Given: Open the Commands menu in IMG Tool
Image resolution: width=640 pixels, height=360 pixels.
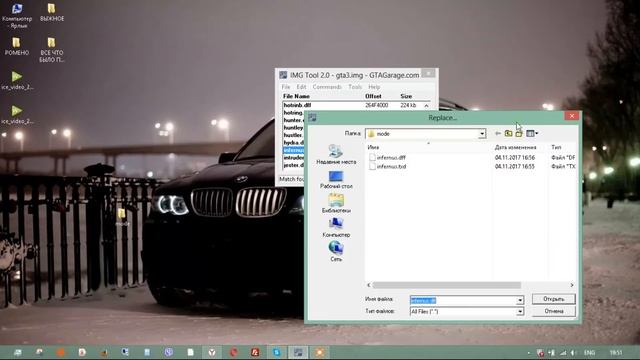Looking at the screenshot, I should [327, 87].
